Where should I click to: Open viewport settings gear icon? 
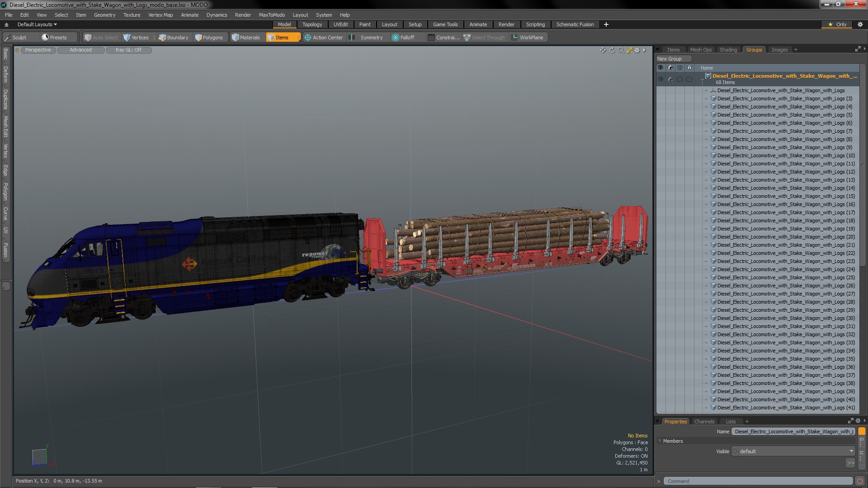[x=637, y=50]
